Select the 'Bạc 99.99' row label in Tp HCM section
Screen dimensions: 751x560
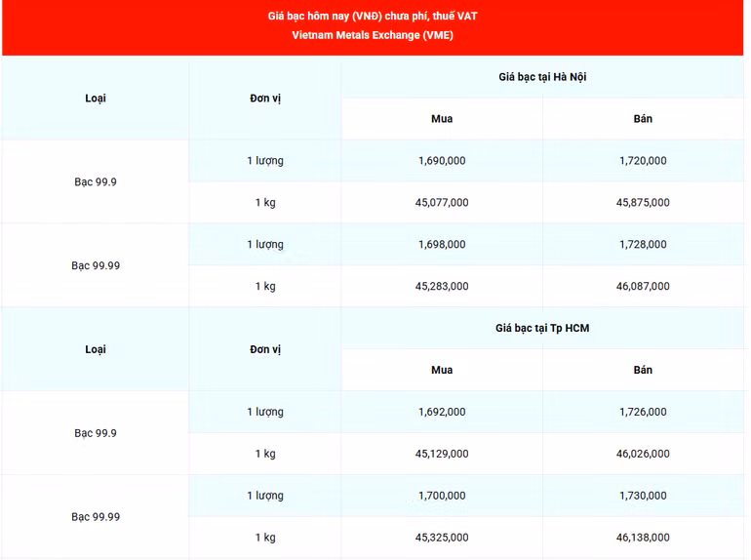[96, 516]
